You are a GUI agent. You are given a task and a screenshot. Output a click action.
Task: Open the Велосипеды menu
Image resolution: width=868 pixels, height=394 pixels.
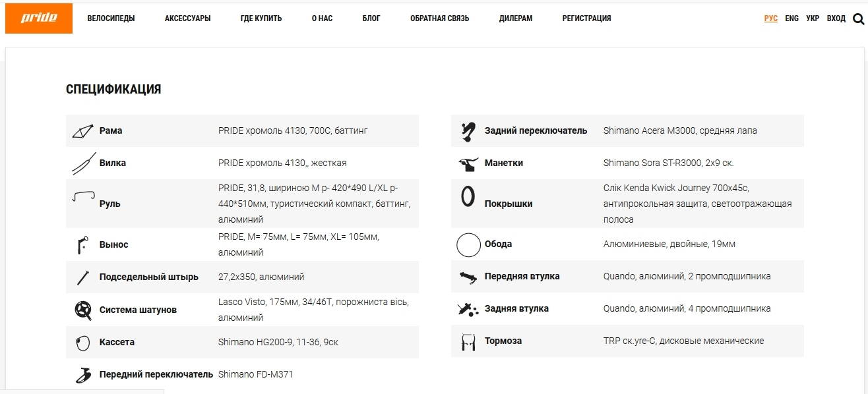click(x=111, y=18)
